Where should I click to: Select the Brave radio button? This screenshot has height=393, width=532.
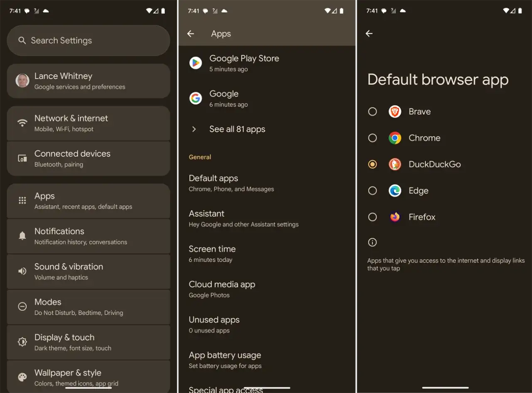point(372,112)
